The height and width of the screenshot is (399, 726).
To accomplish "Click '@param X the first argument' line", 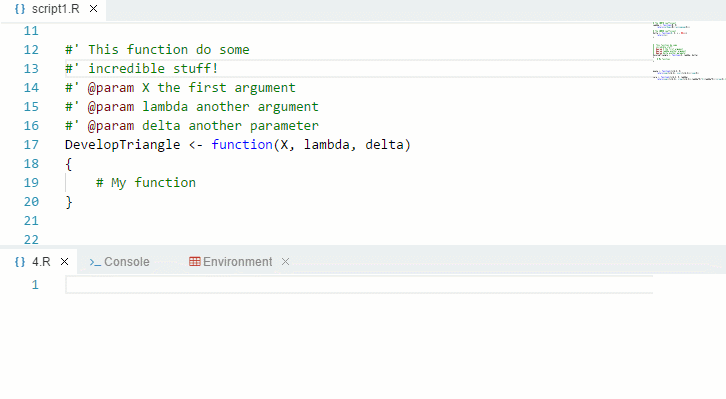I will point(180,88).
